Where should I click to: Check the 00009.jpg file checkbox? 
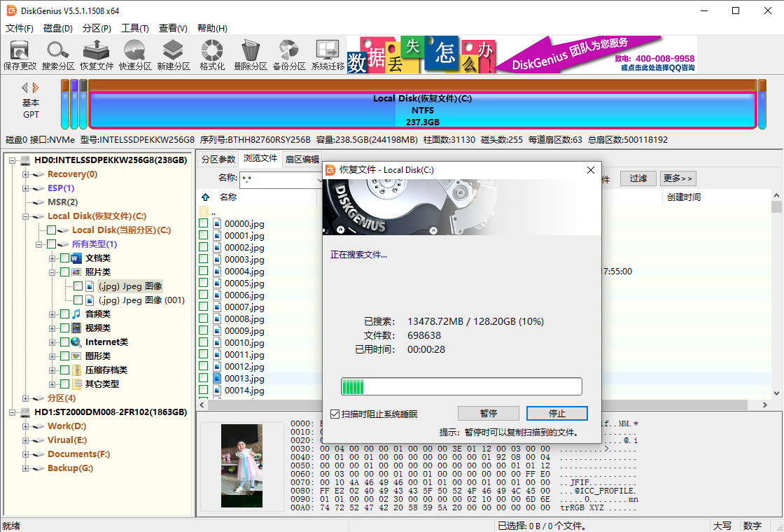[x=204, y=330]
